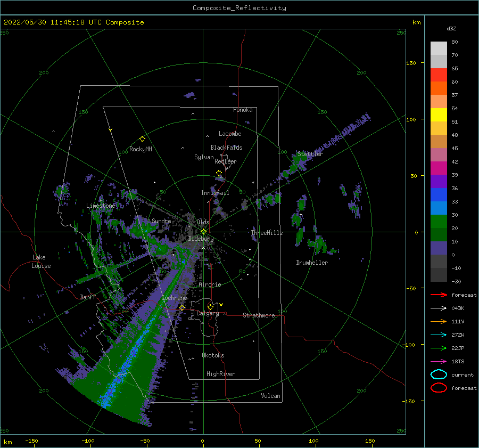The height and width of the screenshot is (448, 479).
Task: Click the Limestone label
Action: pos(101,206)
